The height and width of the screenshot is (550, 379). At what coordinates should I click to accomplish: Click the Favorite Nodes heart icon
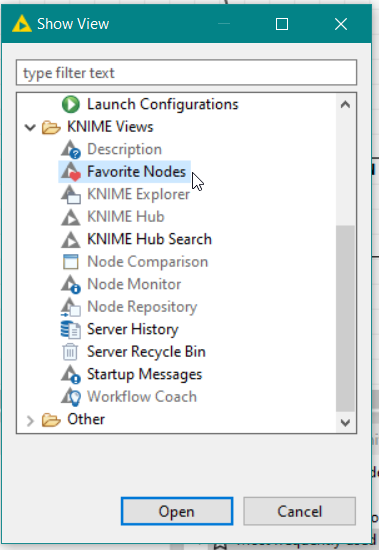click(x=71, y=172)
